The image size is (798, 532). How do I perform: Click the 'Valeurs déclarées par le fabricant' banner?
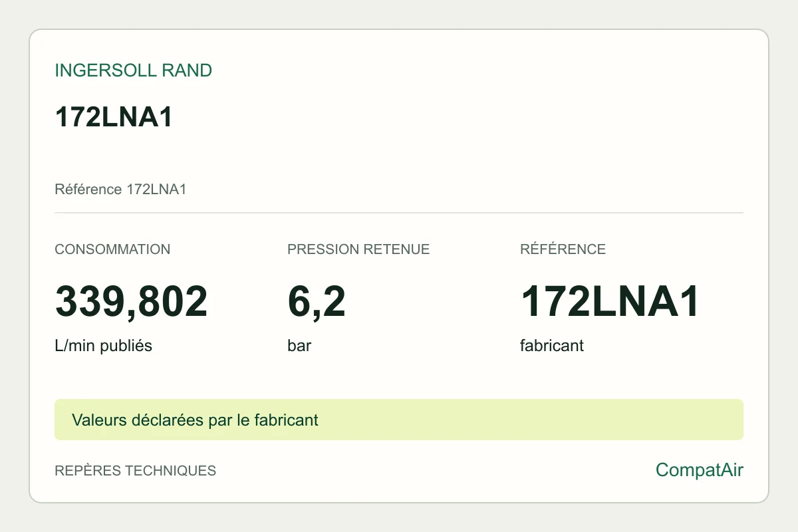click(399, 420)
